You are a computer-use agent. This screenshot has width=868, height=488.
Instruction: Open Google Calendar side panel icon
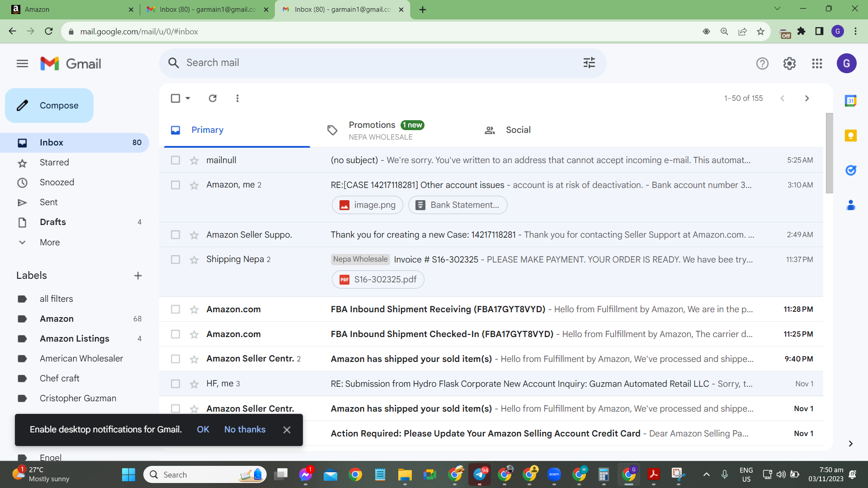click(x=850, y=101)
